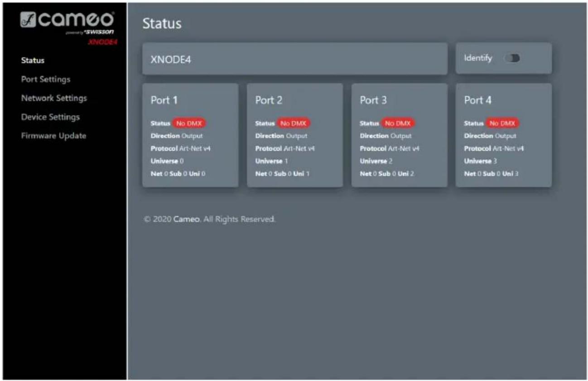Open the Status page in sidebar
This screenshot has height=381, width=588.
[33, 60]
